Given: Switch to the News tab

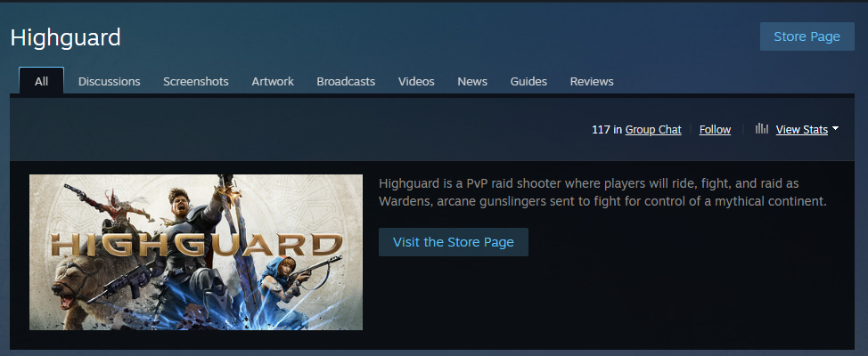Looking at the screenshot, I should (472, 81).
